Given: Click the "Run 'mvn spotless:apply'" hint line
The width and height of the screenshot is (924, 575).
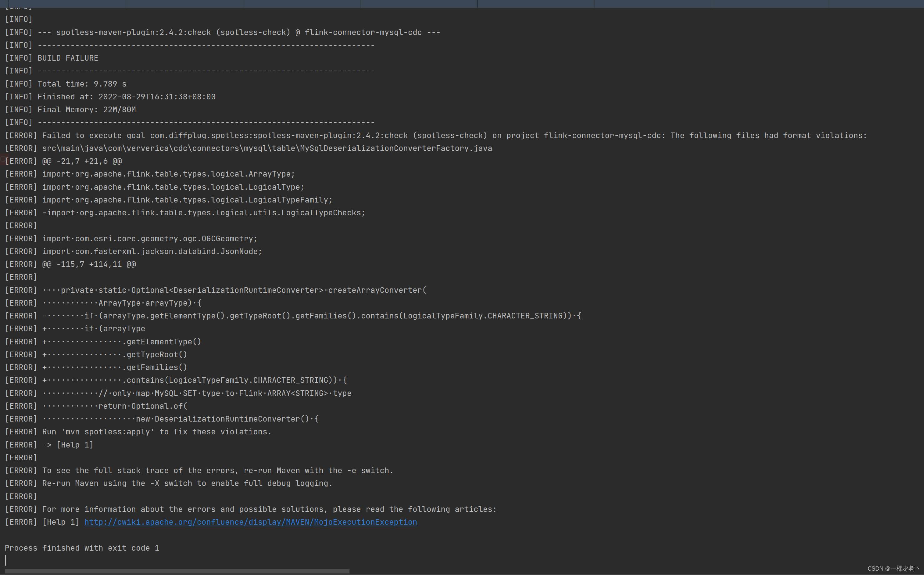Looking at the screenshot, I should [138, 432].
